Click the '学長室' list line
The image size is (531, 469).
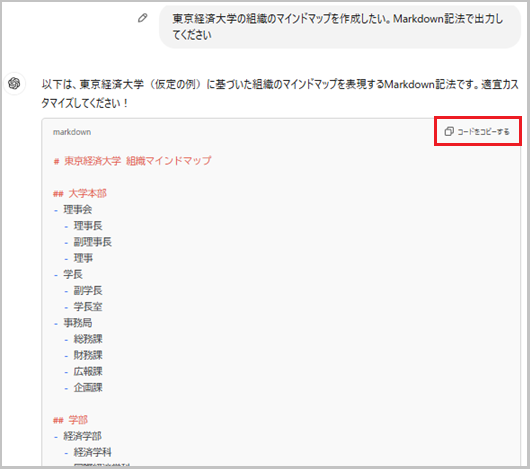click(x=83, y=307)
